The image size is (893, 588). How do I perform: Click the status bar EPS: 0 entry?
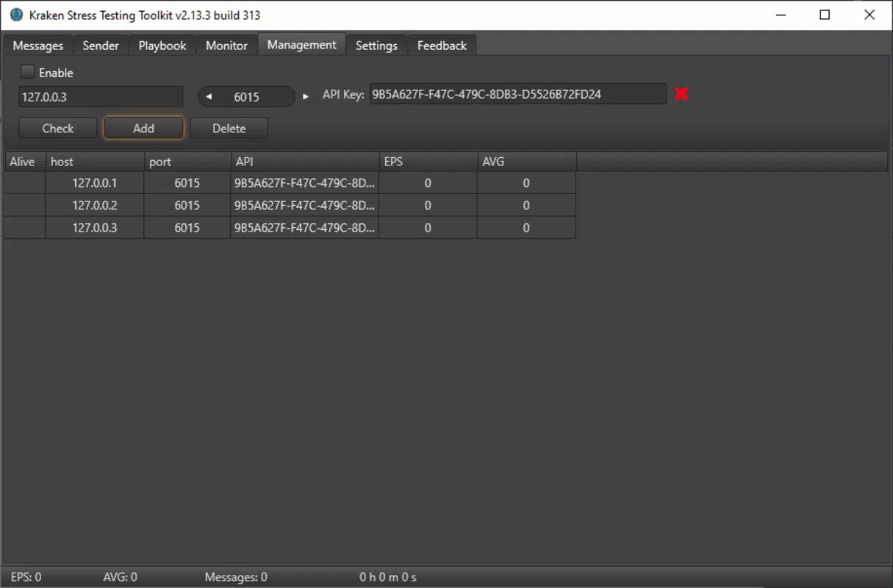[26, 577]
